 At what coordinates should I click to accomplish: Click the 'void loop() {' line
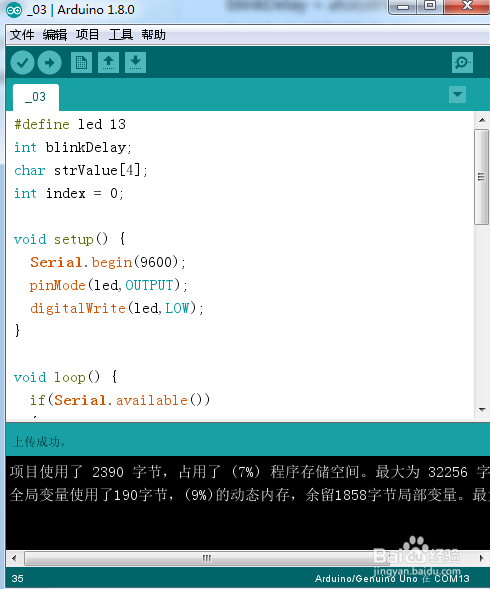(66, 377)
